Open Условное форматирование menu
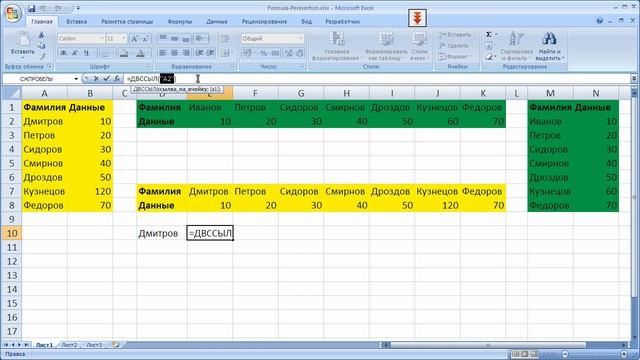The width and height of the screenshot is (640, 360). tap(337, 46)
